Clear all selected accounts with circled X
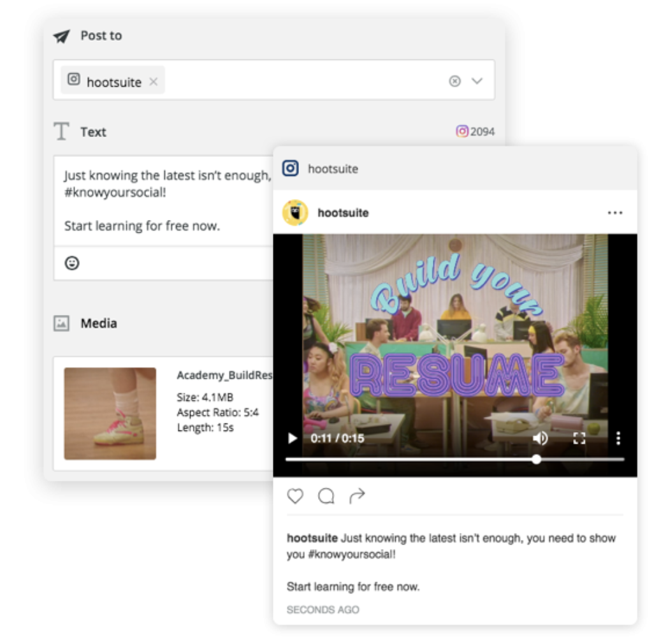Viewport: 668px width, 644px height. [454, 81]
